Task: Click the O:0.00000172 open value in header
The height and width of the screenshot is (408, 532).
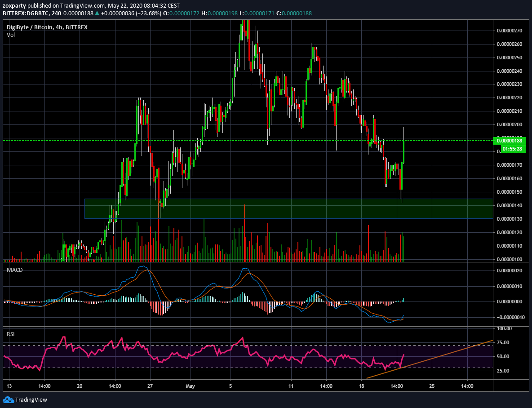Action: pyautogui.click(x=181, y=13)
